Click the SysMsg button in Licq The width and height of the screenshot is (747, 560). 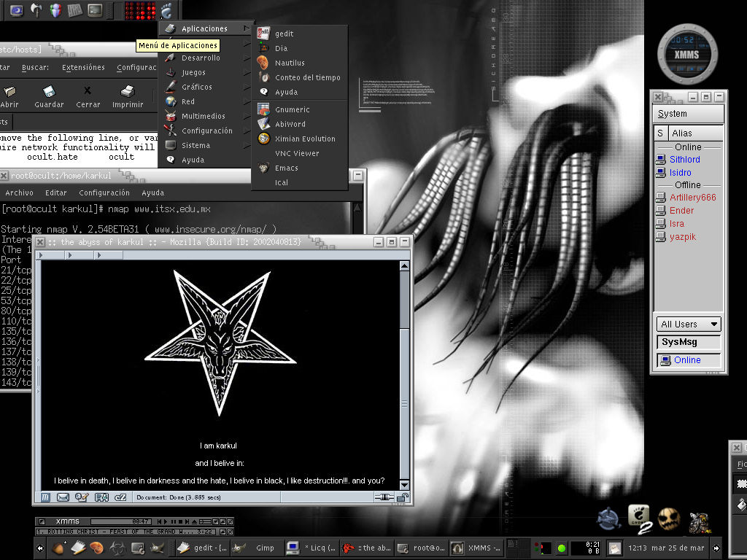tap(689, 342)
